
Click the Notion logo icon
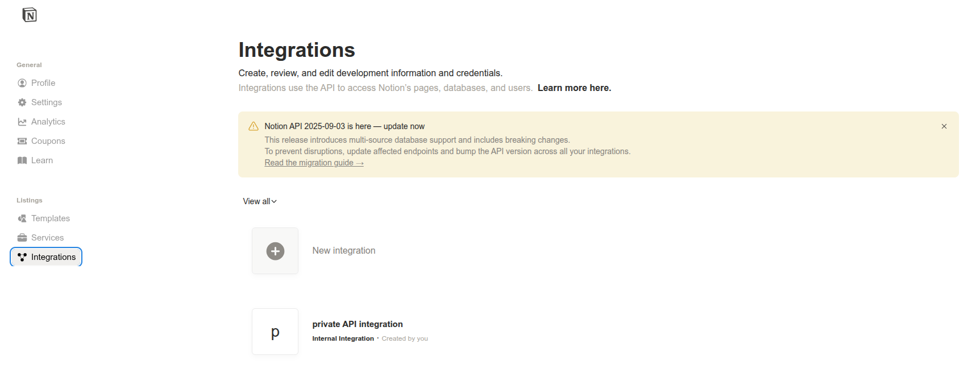[30, 15]
